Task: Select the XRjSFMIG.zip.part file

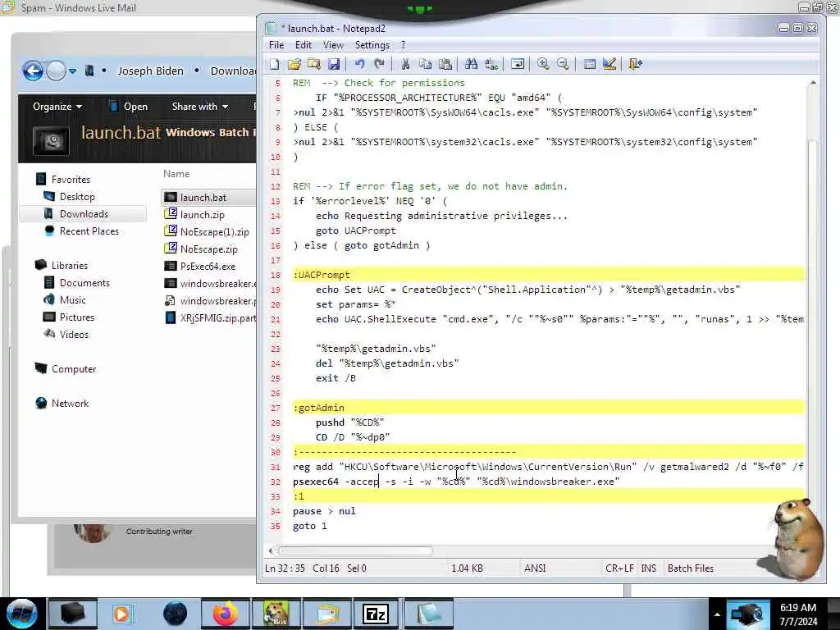Action: pos(218,317)
